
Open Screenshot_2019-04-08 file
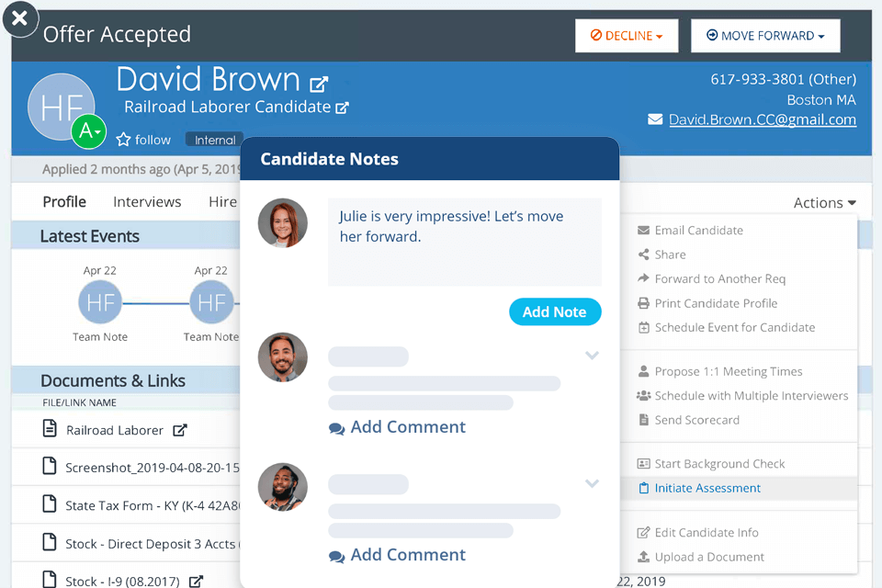[153, 468]
